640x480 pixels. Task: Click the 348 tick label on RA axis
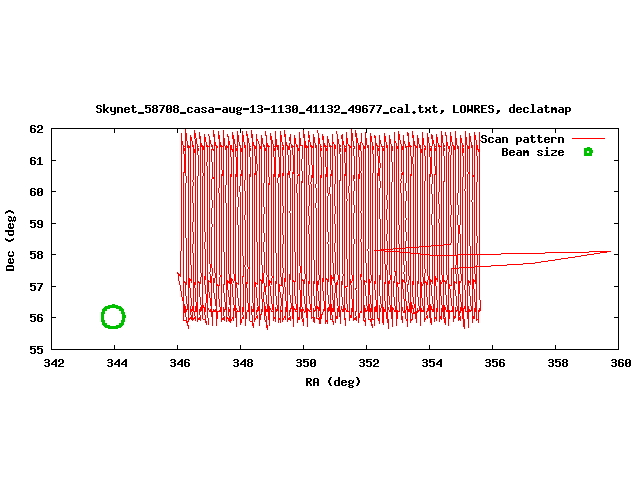(x=243, y=363)
